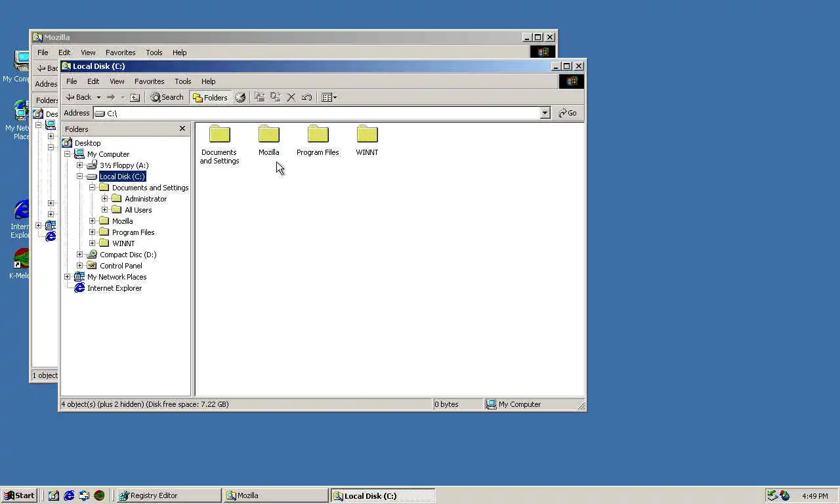
Task: Expand the 3½ Floppy (A:) node
Action: tap(79, 165)
